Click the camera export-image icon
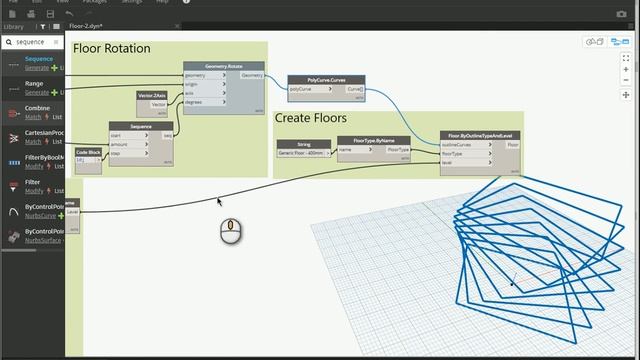Viewport: 640px width, 360px height. click(621, 14)
